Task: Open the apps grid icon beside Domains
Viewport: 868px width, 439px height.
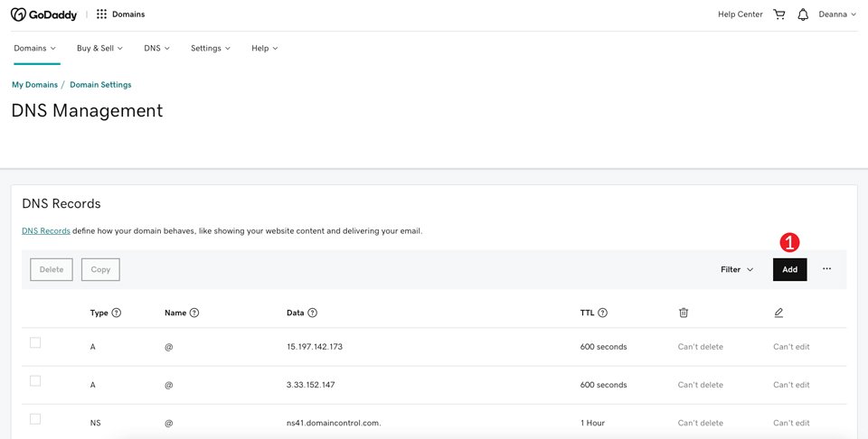Action: pos(101,14)
